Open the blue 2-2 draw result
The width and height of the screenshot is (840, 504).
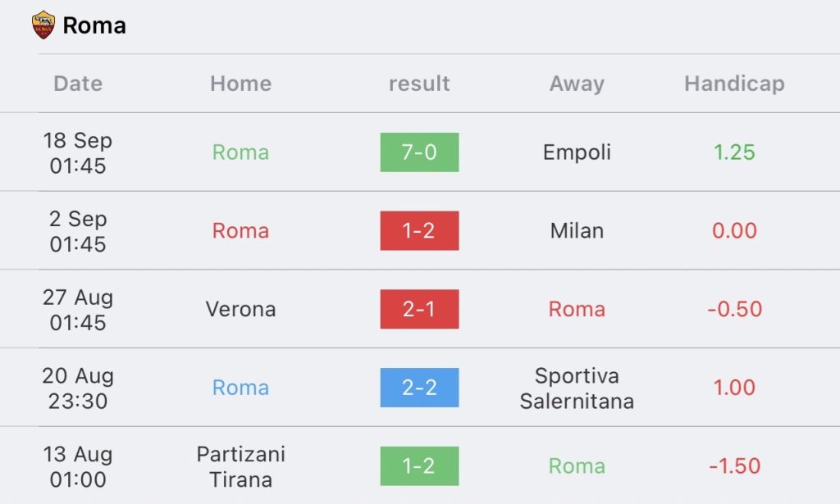419,388
